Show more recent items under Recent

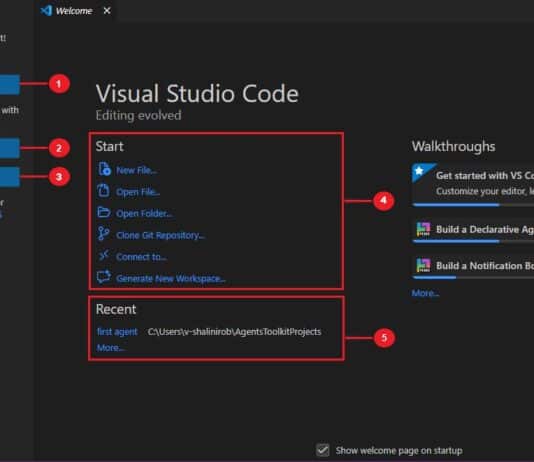point(111,348)
